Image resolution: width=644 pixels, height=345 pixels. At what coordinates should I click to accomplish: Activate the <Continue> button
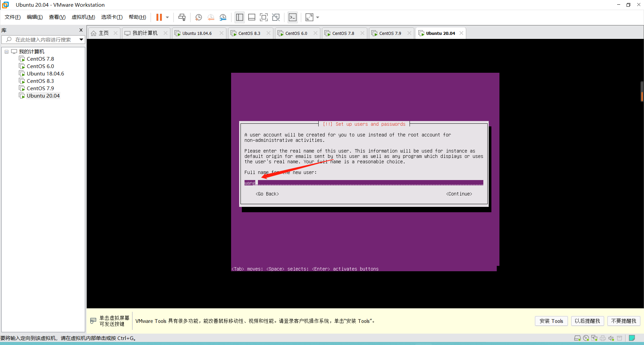click(x=459, y=194)
